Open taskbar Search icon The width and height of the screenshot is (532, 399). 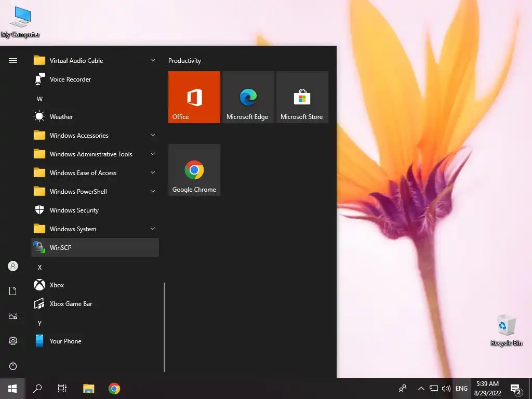37,389
